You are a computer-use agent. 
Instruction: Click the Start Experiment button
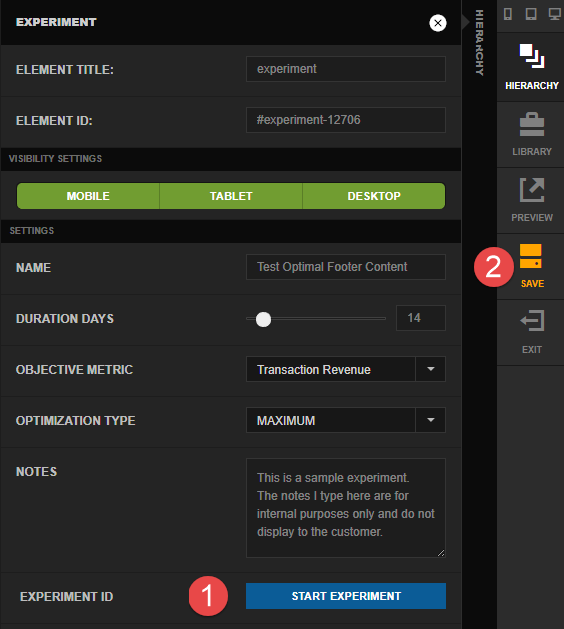coord(346,596)
